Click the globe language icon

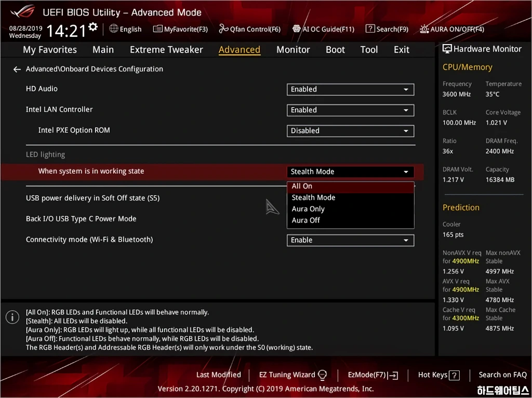tap(114, 29)
